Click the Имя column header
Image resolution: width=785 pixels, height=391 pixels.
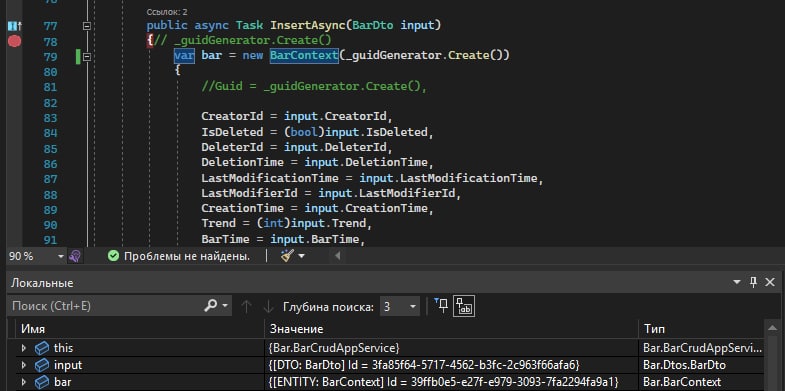(140, 329)
